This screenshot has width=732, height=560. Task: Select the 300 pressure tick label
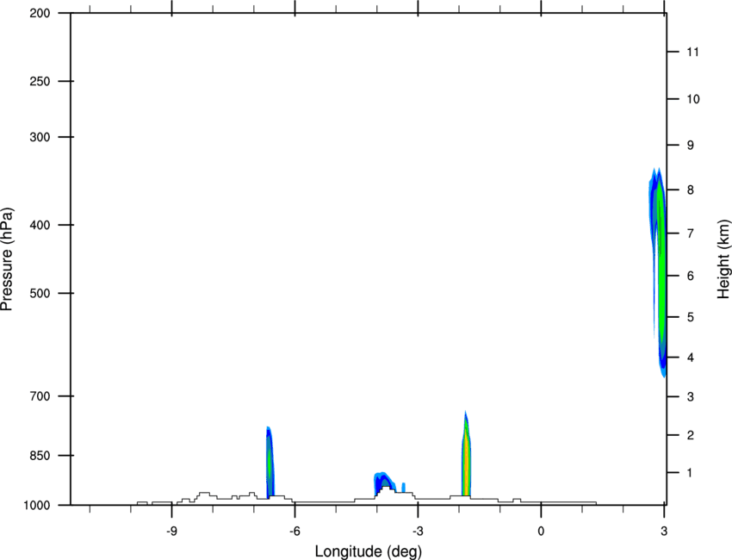click(x=40, y=137)
